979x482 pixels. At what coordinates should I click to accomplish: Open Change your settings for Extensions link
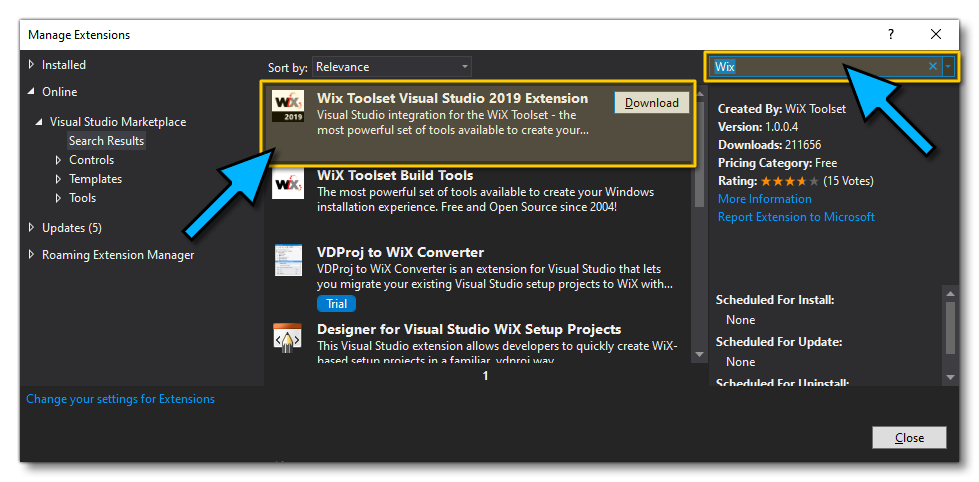coord(121,398)
